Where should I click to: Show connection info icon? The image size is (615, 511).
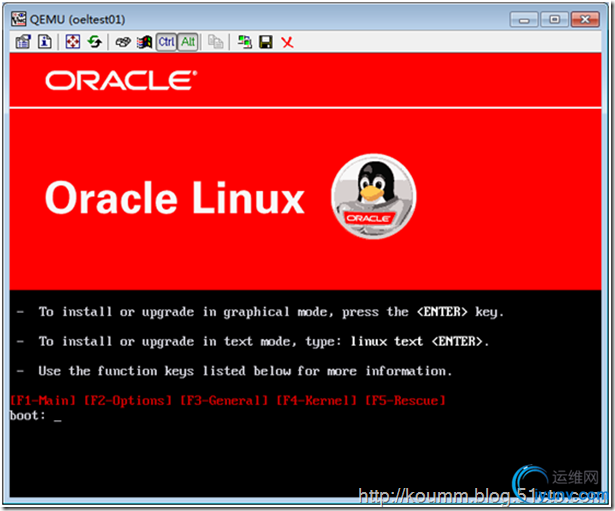point(45,42)
